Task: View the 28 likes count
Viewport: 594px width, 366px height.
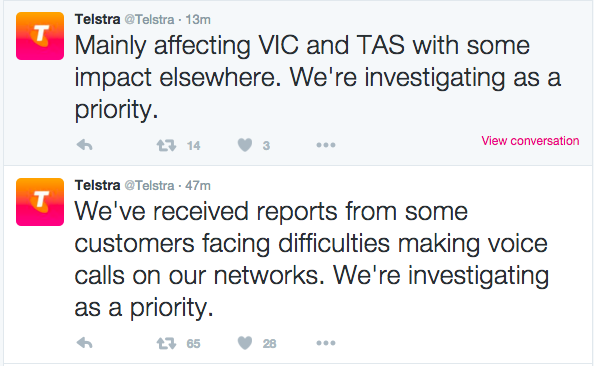Action: [x=269, y=344]
